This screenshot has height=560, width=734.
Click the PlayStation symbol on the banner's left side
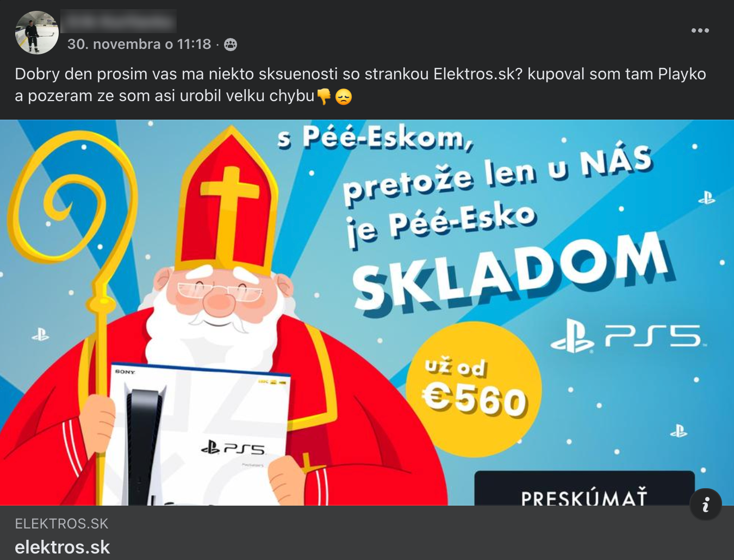click(40, 334)
